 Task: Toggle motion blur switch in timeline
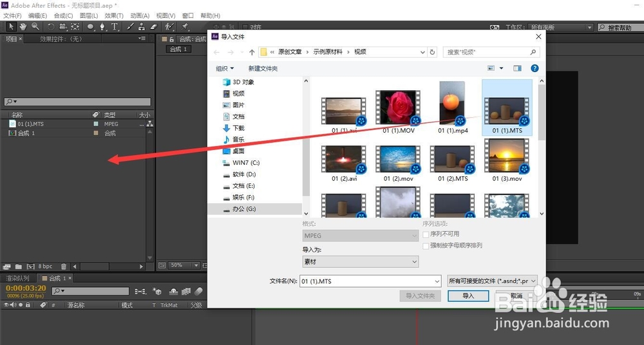point(198,291)
